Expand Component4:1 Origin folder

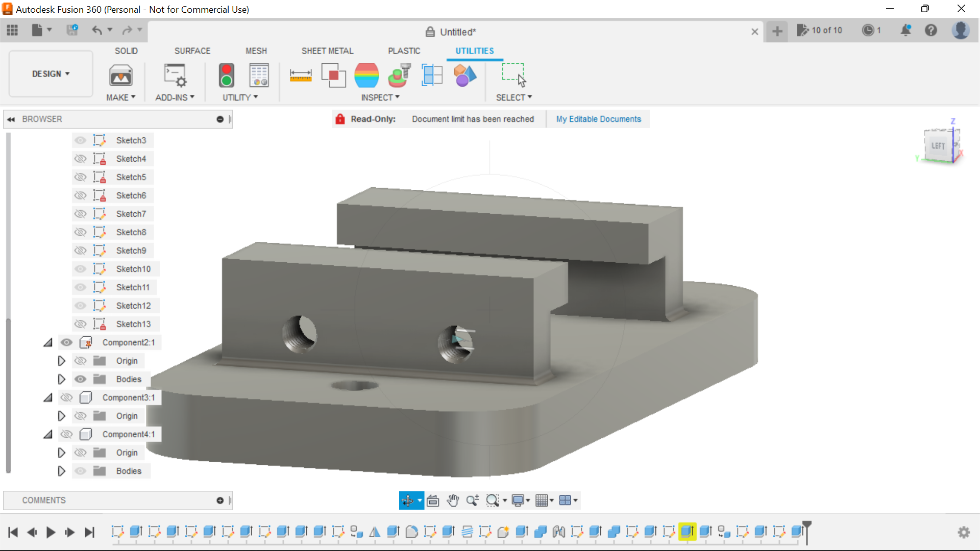pos(61,452)
